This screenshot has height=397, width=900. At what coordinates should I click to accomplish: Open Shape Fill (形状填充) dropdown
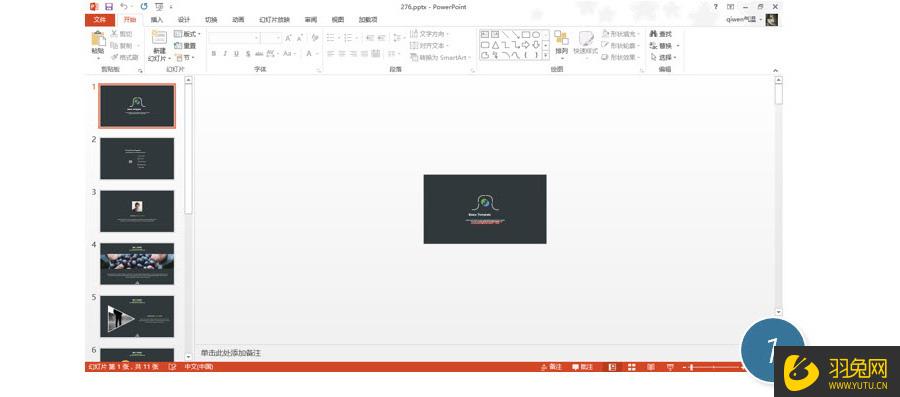621,34
